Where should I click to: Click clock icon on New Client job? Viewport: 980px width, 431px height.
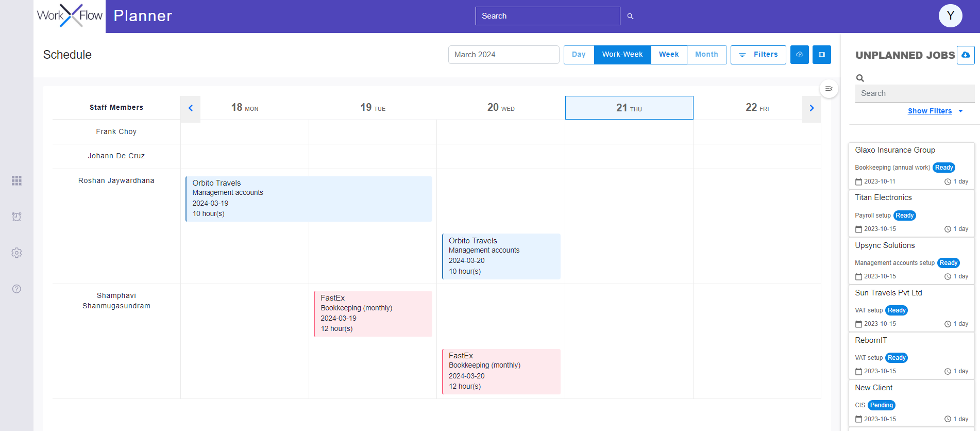click(x=948, y=419)
